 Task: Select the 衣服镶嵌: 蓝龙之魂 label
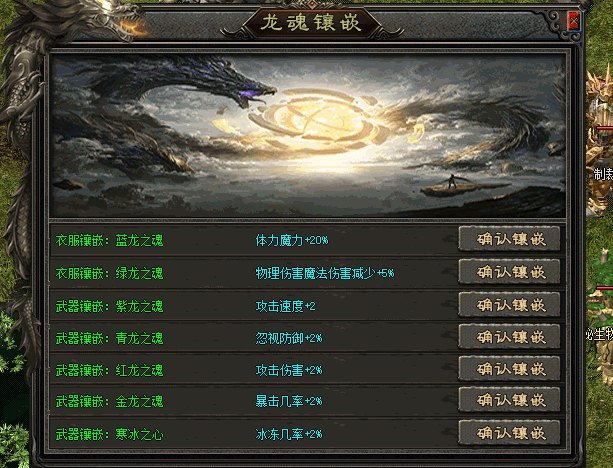(109, 240)
